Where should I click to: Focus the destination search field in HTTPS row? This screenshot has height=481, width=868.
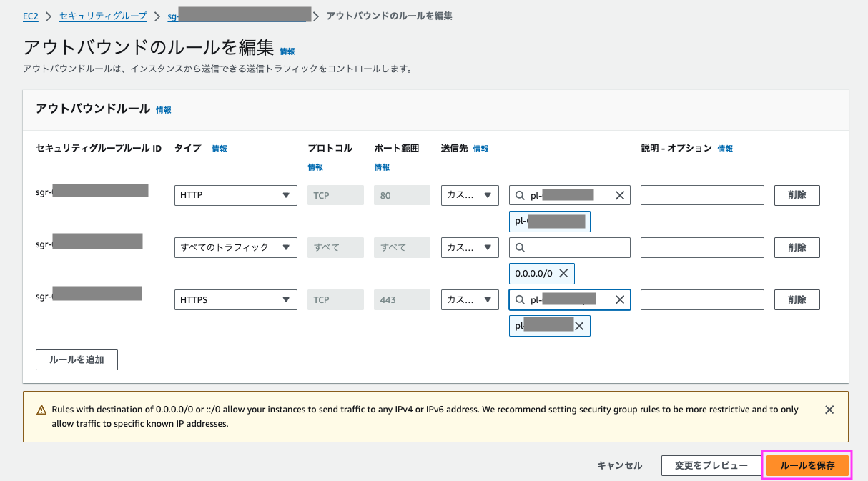coord(570,300)
